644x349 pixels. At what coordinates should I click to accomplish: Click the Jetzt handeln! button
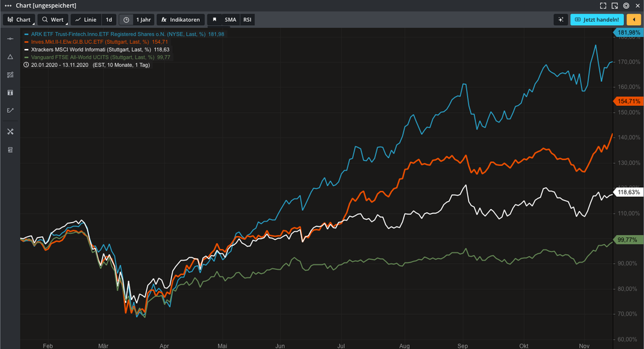pyautogui.click(x=597, y=19)
